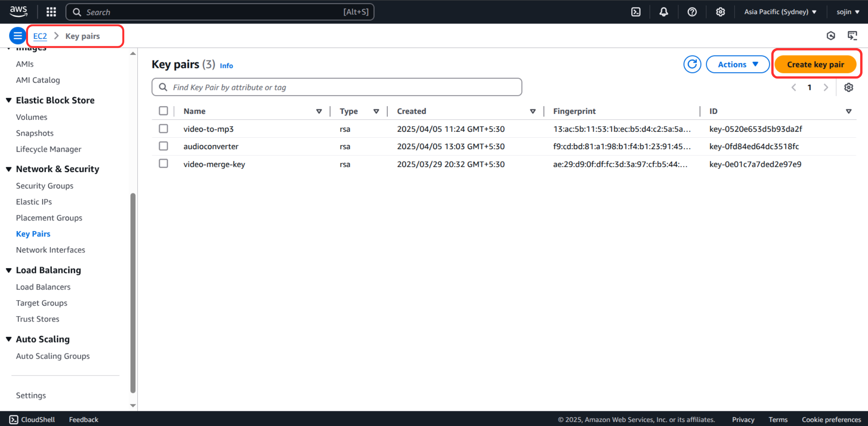
Task: Open table preferences gear icon
Action: 849,87
